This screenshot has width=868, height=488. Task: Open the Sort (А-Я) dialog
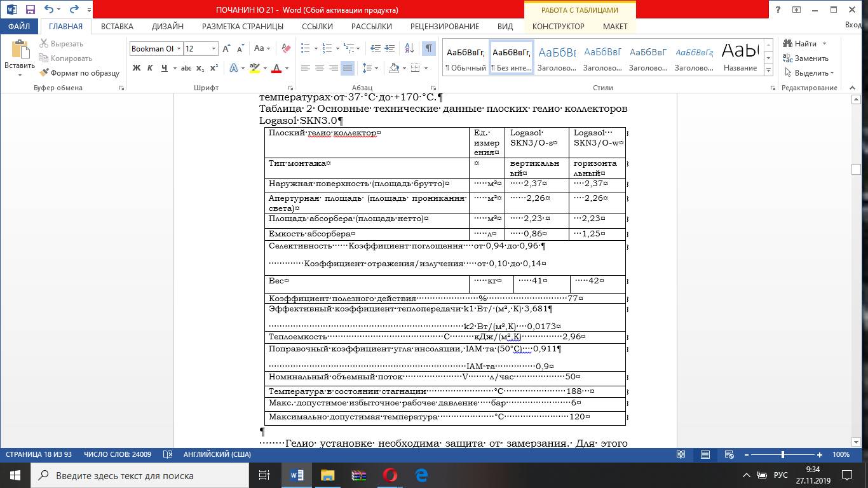[x=409, y=48]
